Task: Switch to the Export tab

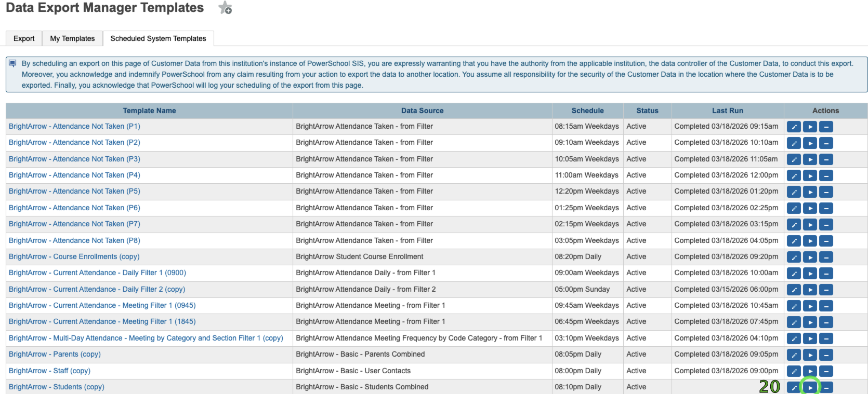Action: (x=24, y=38)
